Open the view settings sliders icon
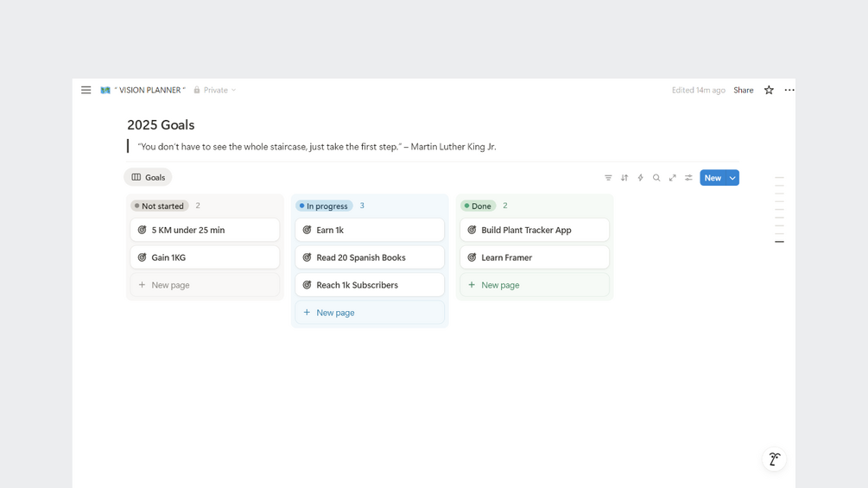Screen dimensions: 868x488 (x=688, y=178)
